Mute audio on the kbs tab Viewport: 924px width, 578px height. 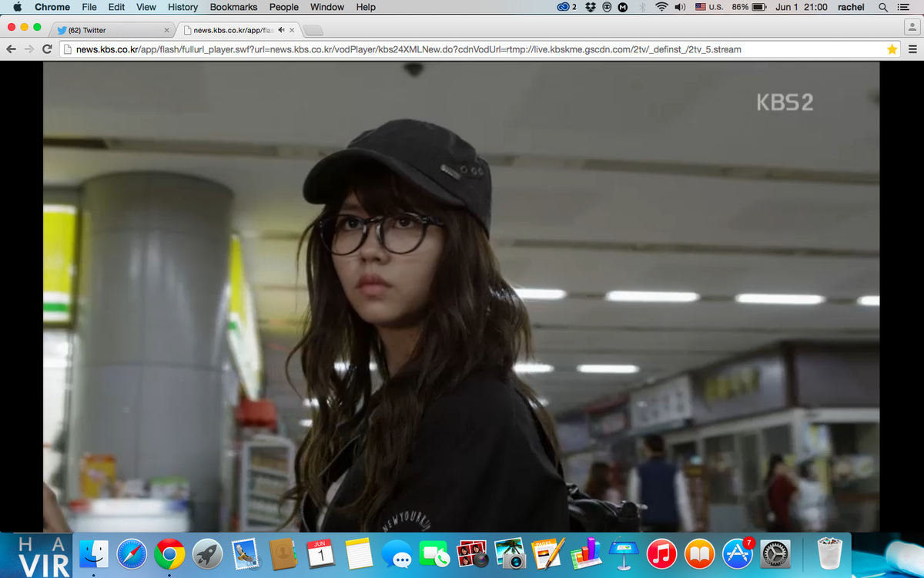[281, 30]
